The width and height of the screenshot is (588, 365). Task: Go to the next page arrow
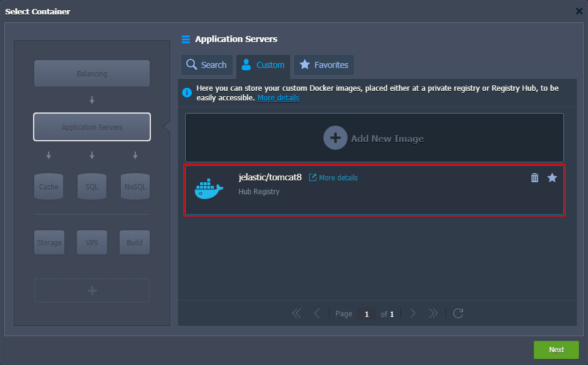pos(413,313)
